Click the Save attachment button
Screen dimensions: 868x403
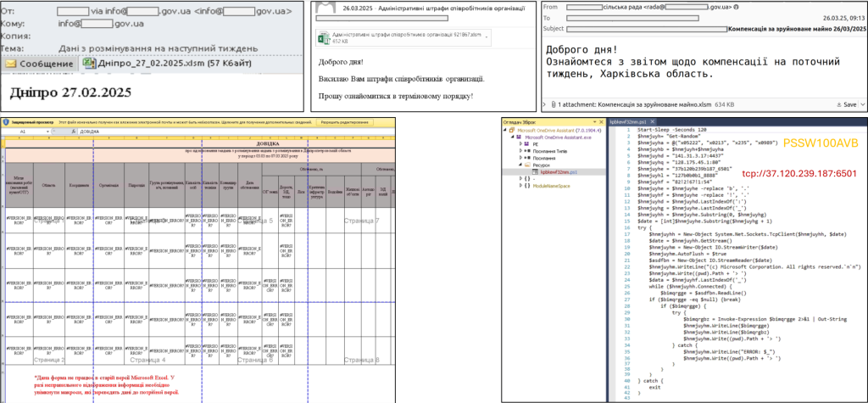click(847, 104)
